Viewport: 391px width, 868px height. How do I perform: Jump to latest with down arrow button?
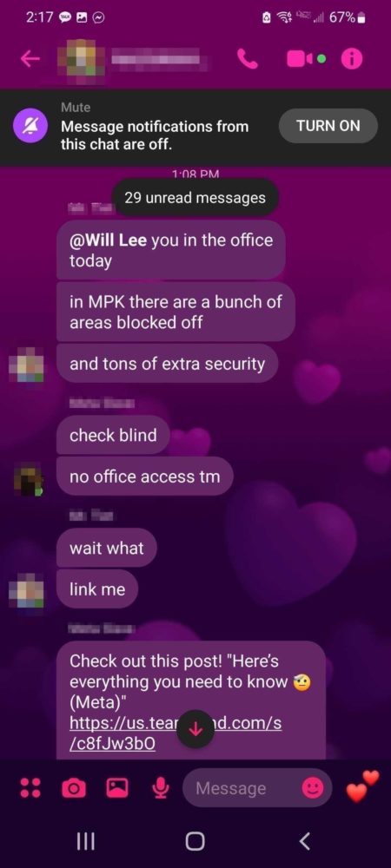pos(195,730)
